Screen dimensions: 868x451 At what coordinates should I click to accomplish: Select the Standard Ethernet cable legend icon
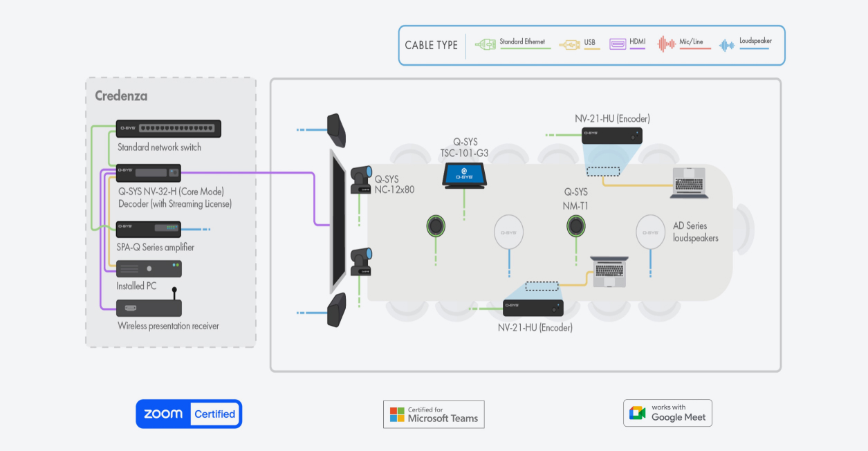[x=486, y=45]
